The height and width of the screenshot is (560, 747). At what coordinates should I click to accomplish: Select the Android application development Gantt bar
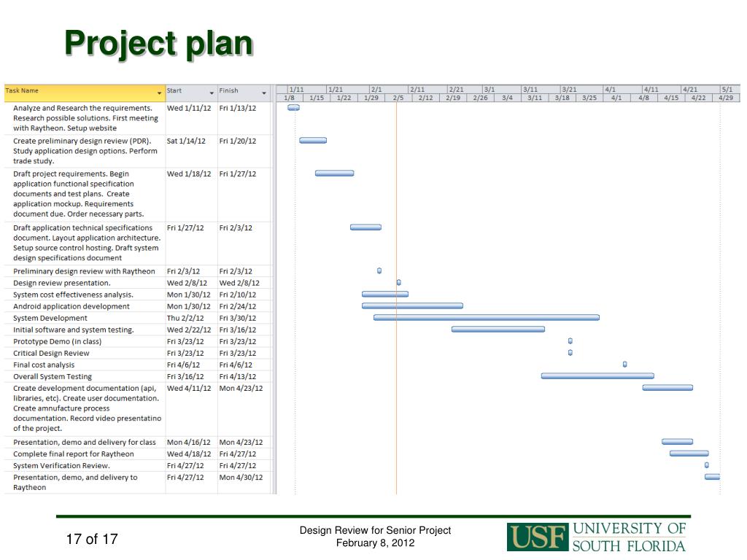pyautogui.click(x=412, y=306)
